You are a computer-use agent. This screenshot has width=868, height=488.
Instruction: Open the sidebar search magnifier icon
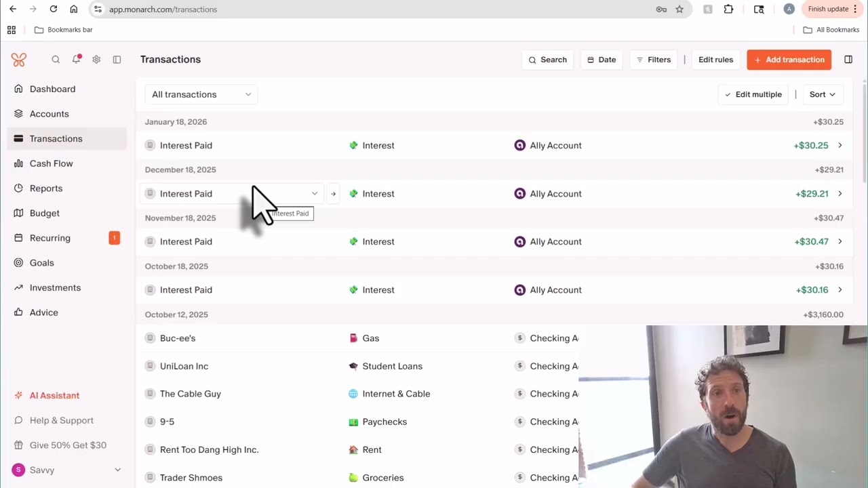pyautogui.click(x=56, y=60)
